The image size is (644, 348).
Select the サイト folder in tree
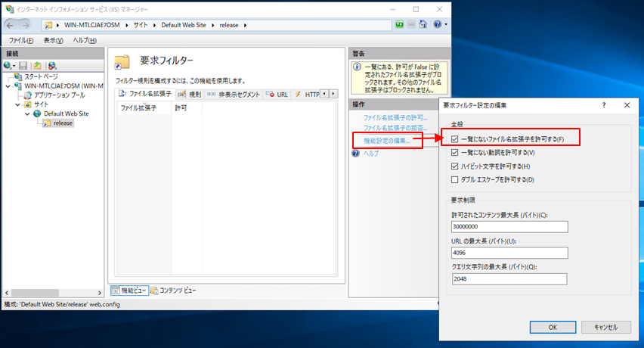pyautogui.click(x=41, y=104)
